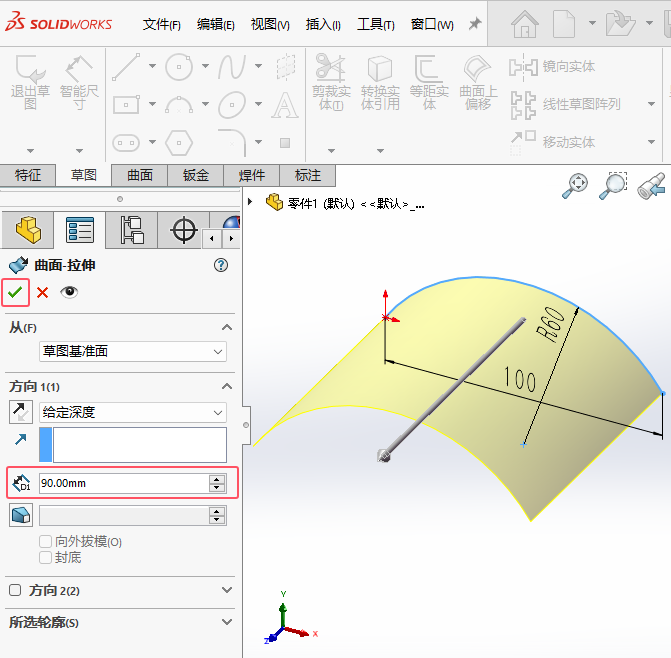Click the Previous View icon
Screen dimensions: 671x658
click(x=651, y=185)
